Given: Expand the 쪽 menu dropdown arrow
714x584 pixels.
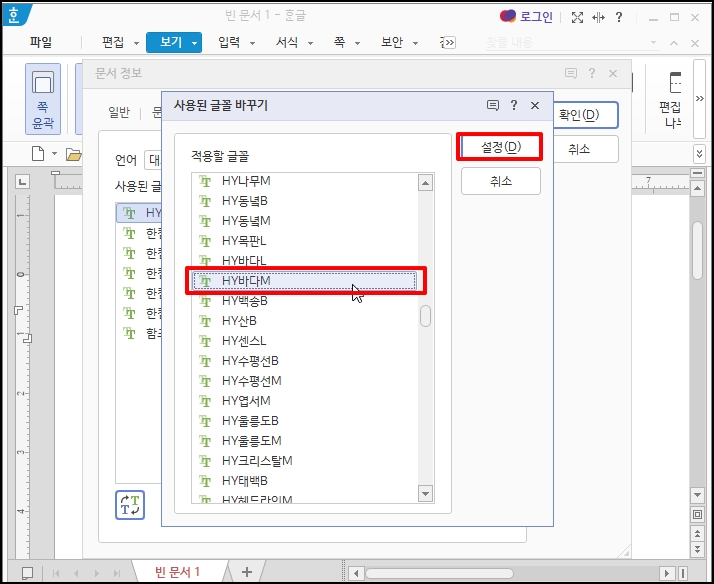Looking at the screenshot, I should tap(357, 44).
